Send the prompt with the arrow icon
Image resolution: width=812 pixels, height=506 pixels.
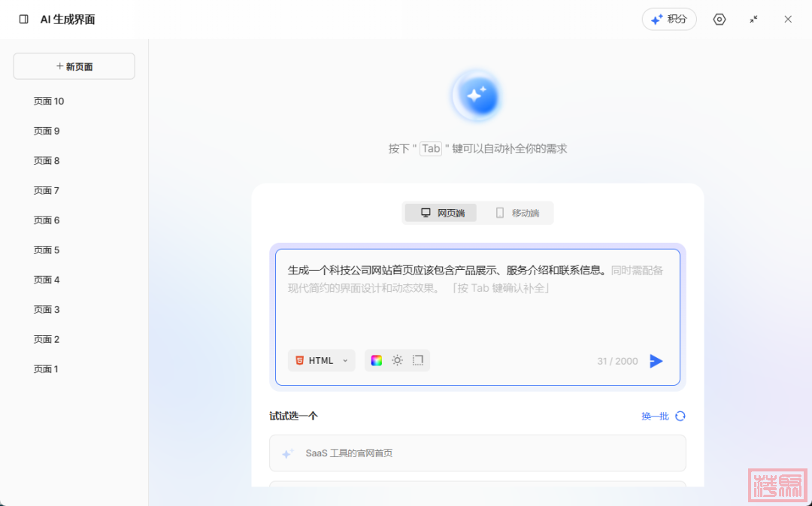656,361
